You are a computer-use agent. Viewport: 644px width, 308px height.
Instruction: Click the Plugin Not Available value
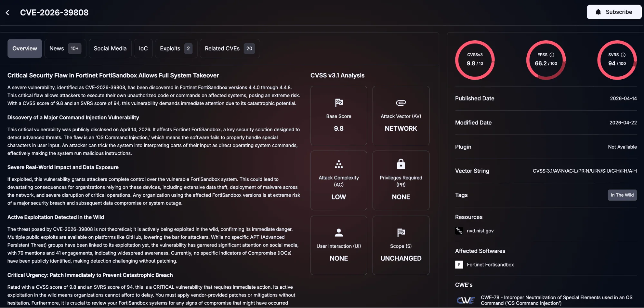[x=622, y=147]
